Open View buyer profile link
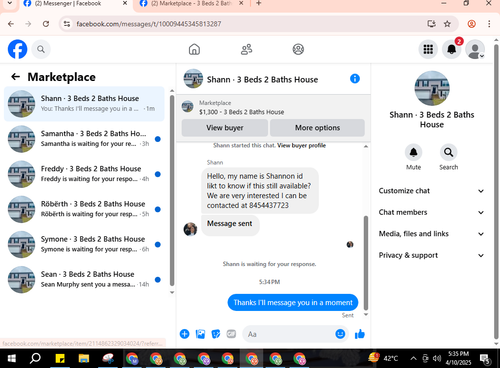The width and height of the screenshot is (500, 368). point(301,145)
